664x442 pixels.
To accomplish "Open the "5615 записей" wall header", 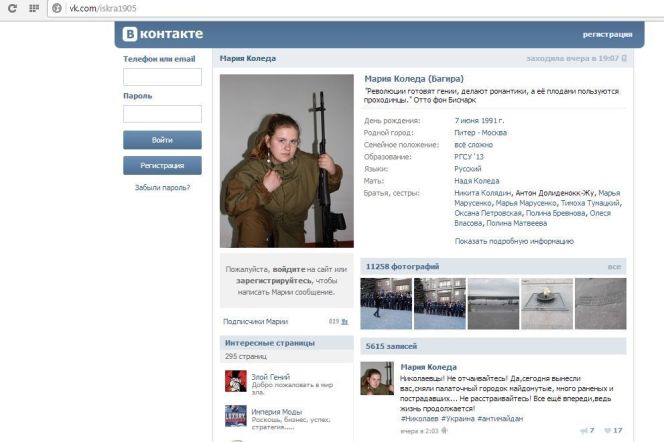I will [x=390, y=346].
